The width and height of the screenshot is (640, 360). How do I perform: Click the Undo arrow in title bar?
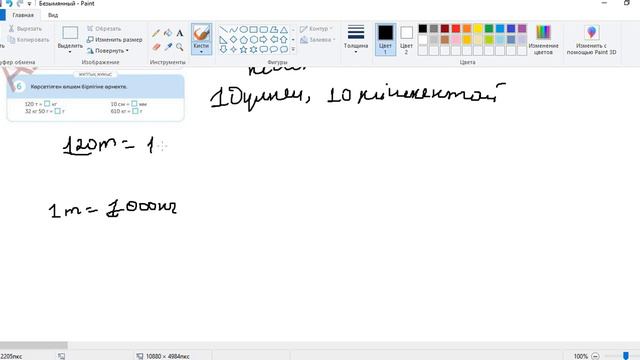(x=9, y=3)
